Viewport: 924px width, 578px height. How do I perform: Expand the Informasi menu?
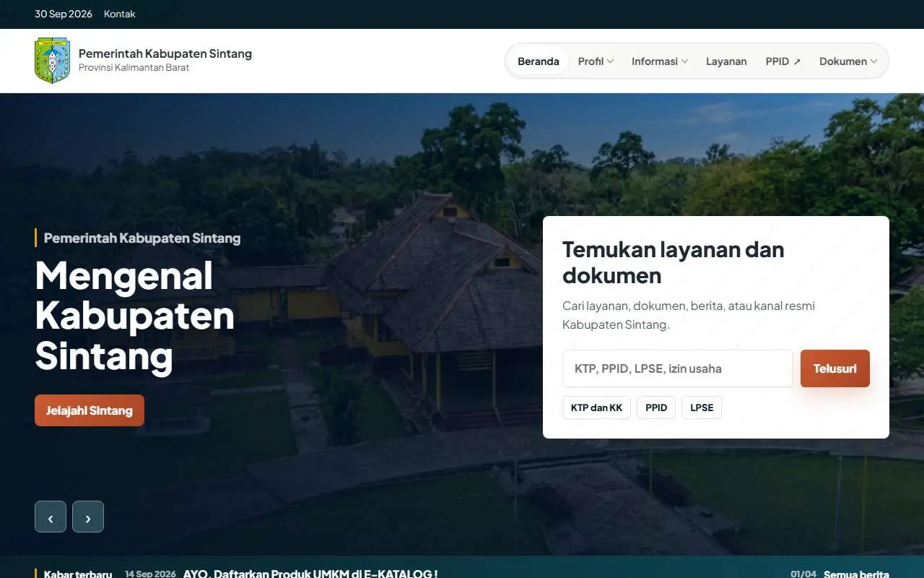pos(660,61)
